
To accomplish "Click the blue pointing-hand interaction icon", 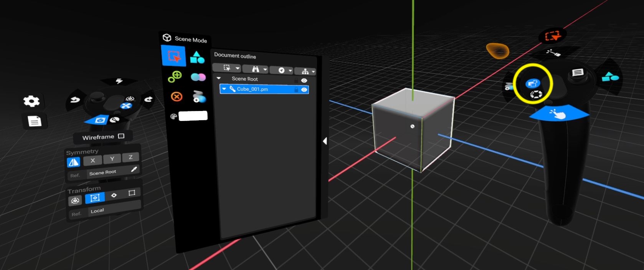I will tap(558, 114).
